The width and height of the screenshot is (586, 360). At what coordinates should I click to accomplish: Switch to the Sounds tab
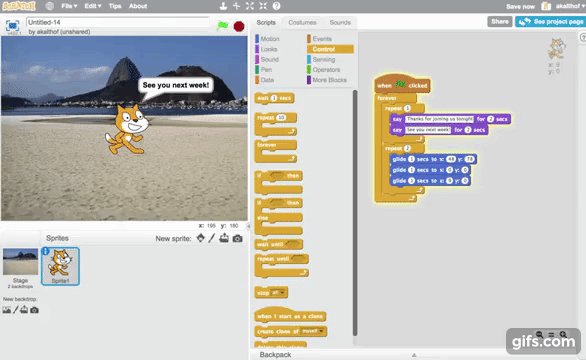click(x=340, y=22)
